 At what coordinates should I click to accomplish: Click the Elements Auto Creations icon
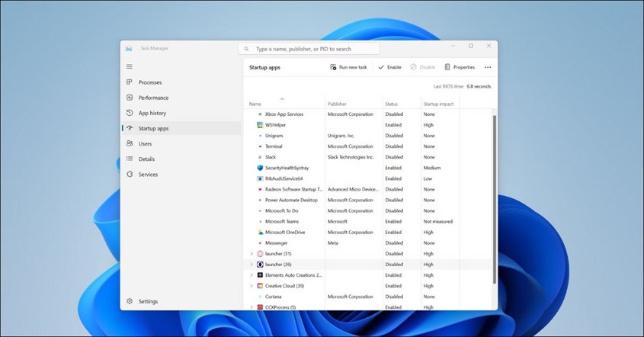(x=260, y=275)
